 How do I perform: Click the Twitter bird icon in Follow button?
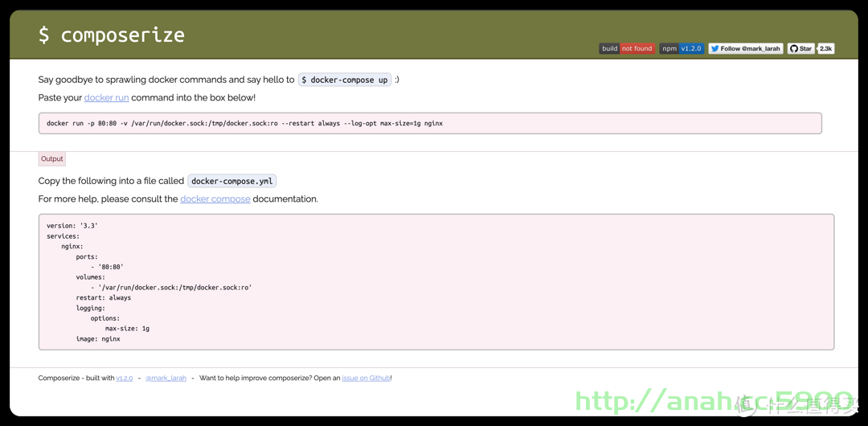point(714,49)
